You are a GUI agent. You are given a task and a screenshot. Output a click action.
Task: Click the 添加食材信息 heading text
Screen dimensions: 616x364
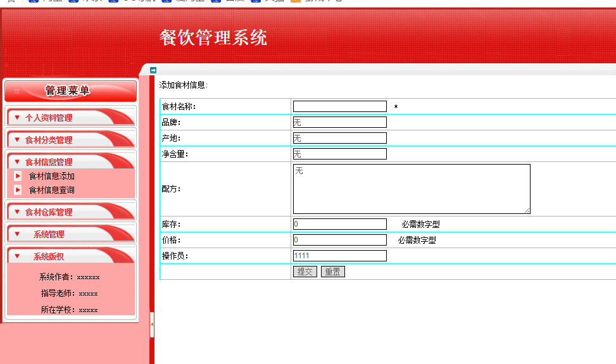(183, 85)
